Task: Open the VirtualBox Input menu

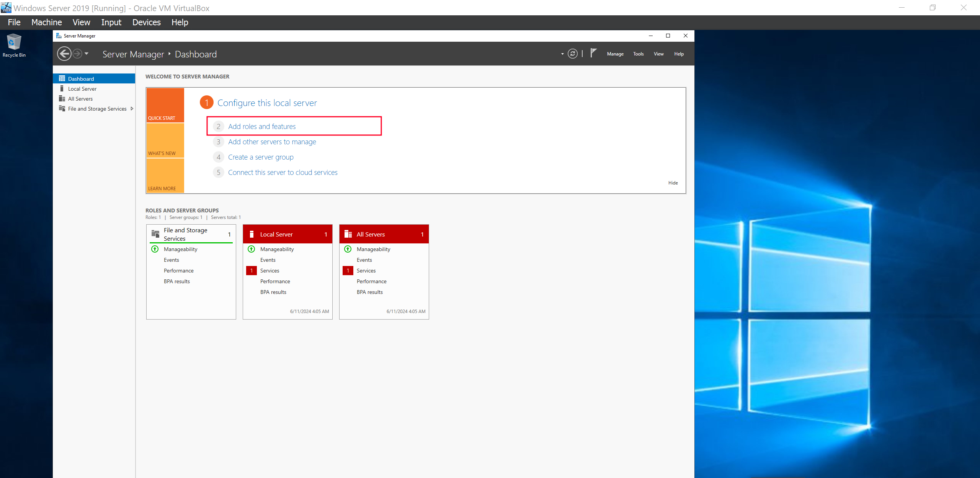Action: click(111, 22)
